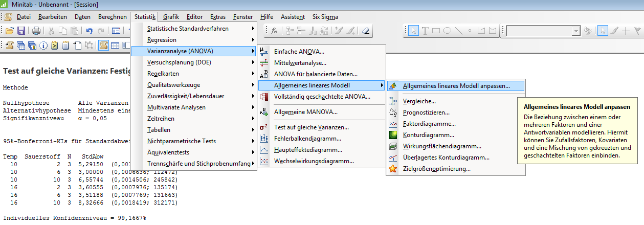Choose Mittelwertanalyse...
Screen dimensions: 644x225
[321, 63]
